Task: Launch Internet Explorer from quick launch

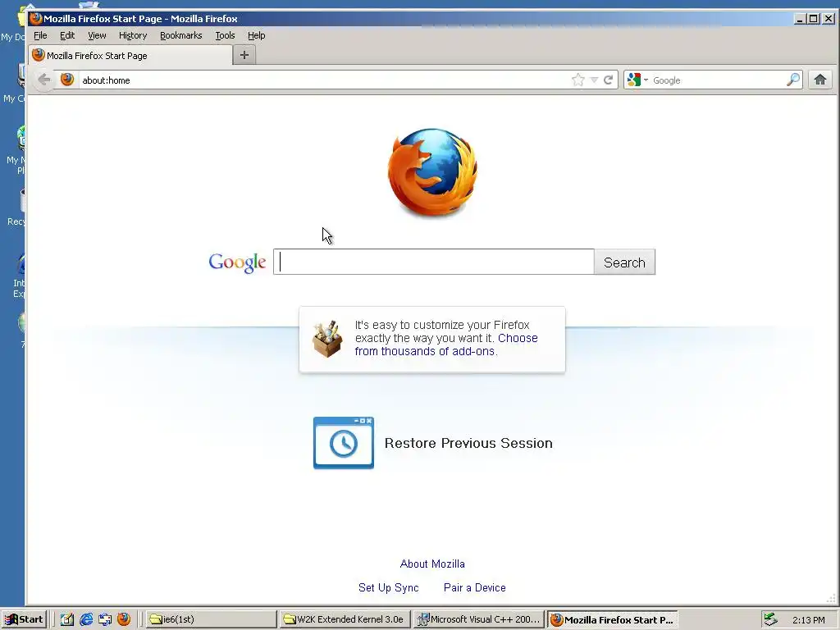Action: 85,619
